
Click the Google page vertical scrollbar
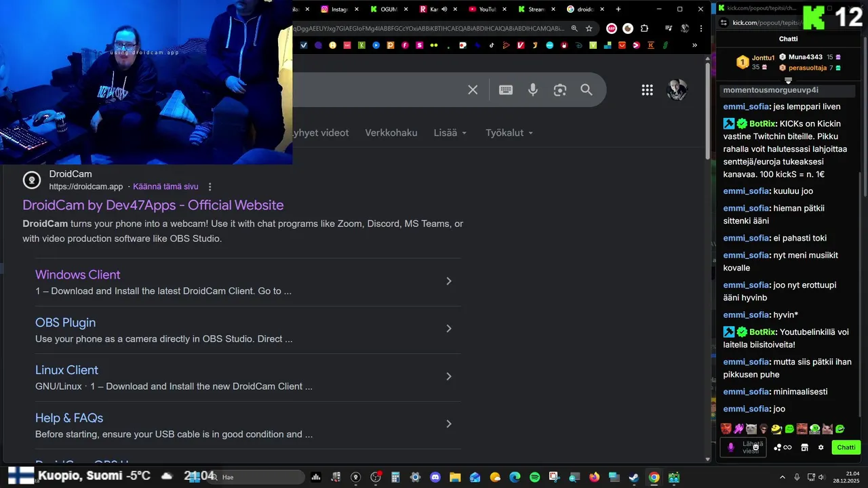point(708,112)
